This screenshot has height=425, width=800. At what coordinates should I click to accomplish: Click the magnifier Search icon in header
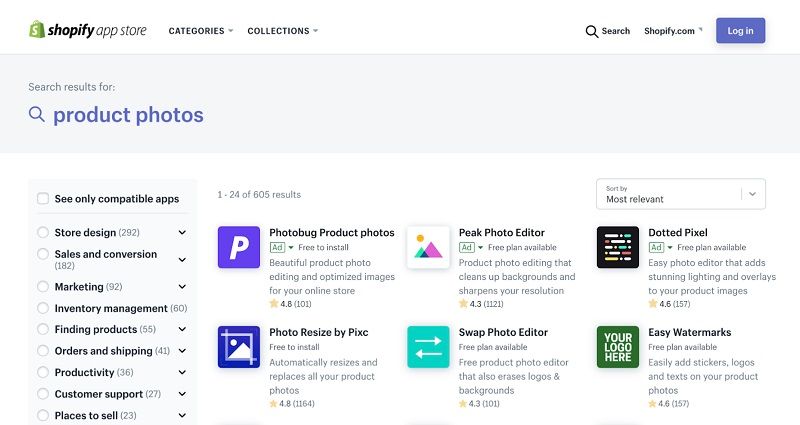(591, 31)
